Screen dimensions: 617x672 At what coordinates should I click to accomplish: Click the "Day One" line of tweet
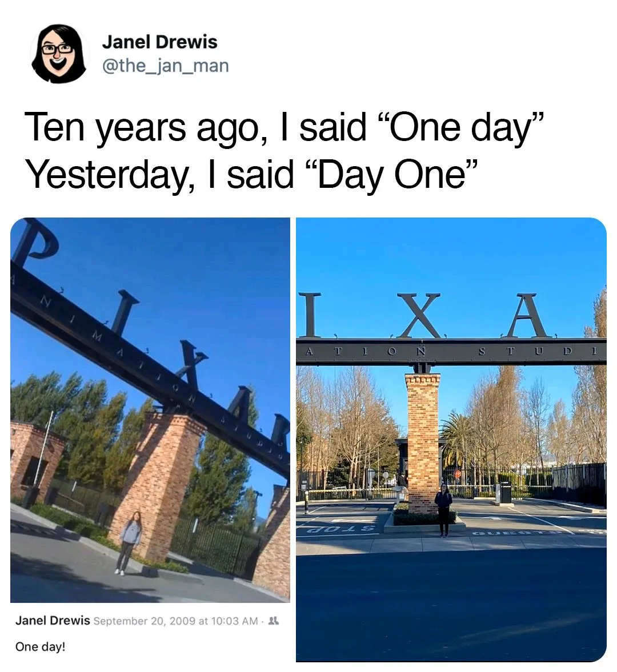(251, 175)
